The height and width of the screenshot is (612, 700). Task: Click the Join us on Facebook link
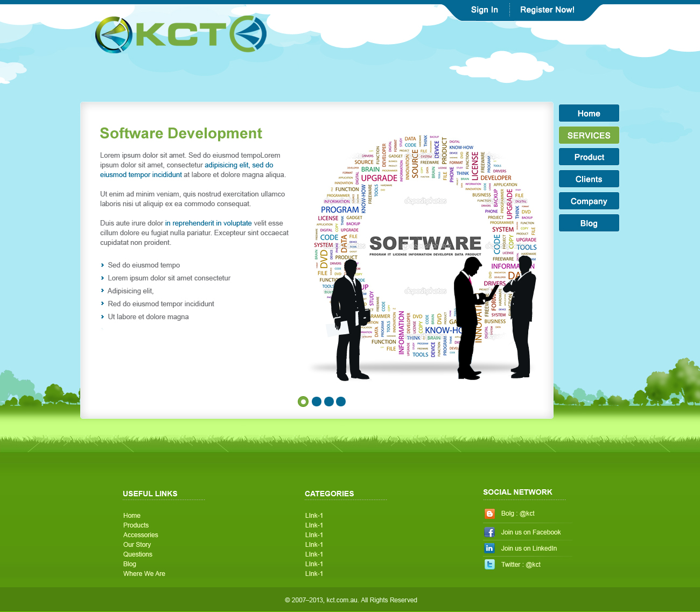coord(531,532)
